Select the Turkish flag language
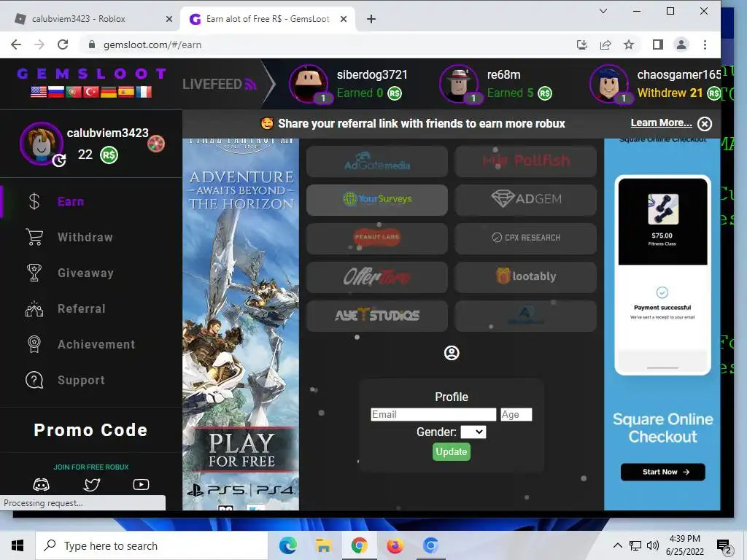Image resolution: width=747 pixels, height=560 pixels. click(91, 91)
